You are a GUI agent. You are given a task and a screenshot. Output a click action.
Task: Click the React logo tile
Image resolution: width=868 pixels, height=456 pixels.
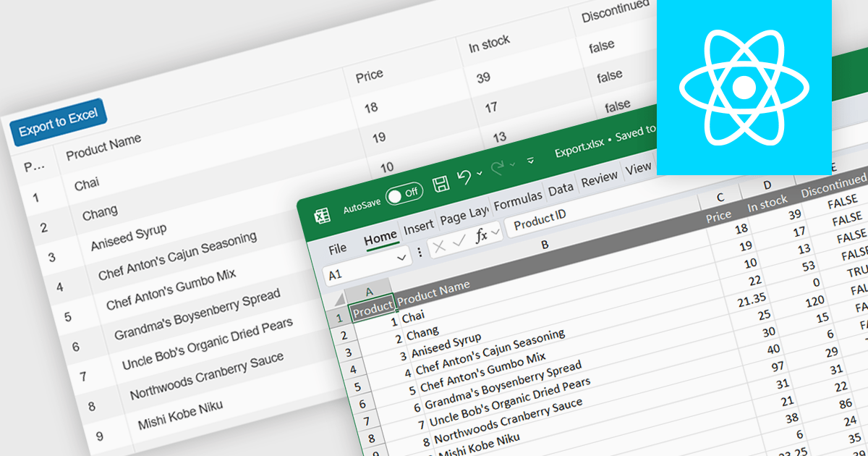pyautogui.click(x=743, y=88)
